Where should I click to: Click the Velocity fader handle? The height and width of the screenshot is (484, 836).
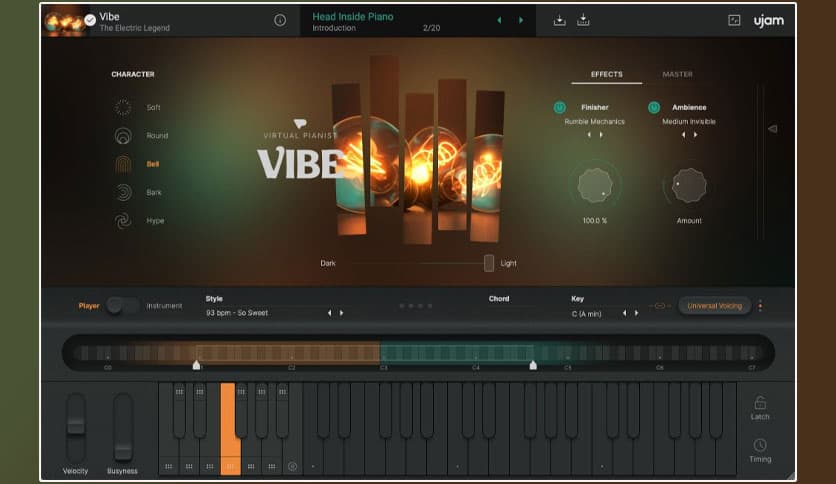coord(76,425)
